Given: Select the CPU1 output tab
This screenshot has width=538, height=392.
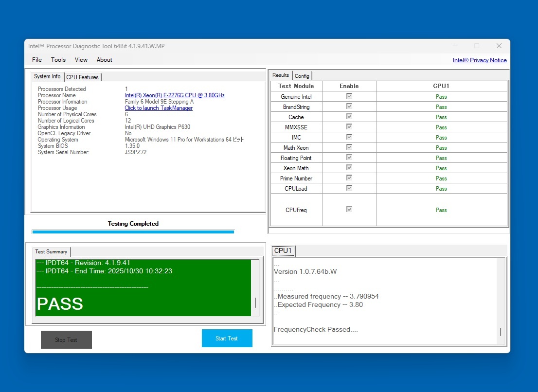Looking at the screenshot, I should (x=283, y=251).
